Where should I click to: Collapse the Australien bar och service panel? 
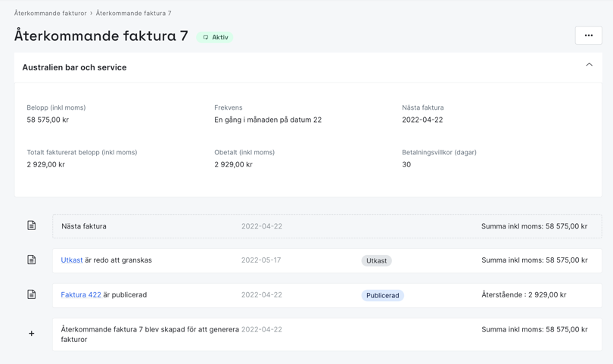pyautogui.click(x=589, y=65)
